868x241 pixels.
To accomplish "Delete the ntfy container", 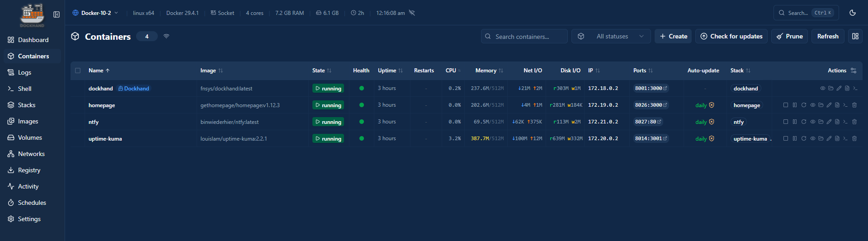I will pos(854,122).
